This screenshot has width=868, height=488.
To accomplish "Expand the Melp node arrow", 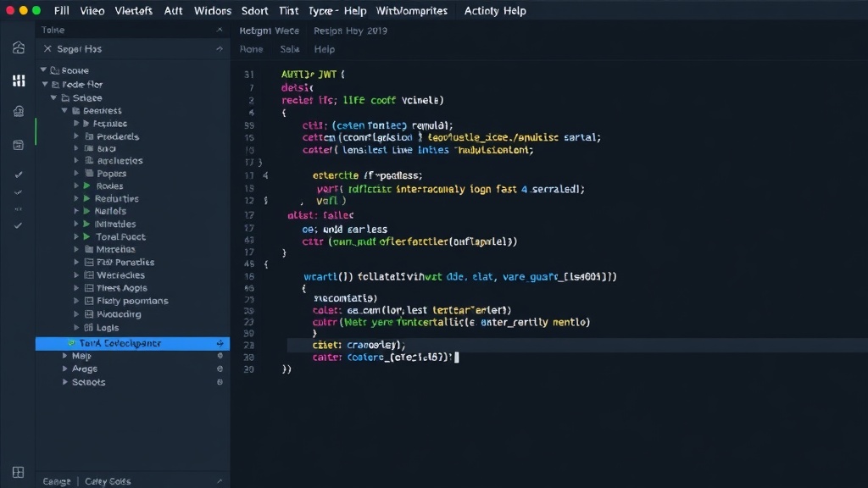I will click(64, 356).
